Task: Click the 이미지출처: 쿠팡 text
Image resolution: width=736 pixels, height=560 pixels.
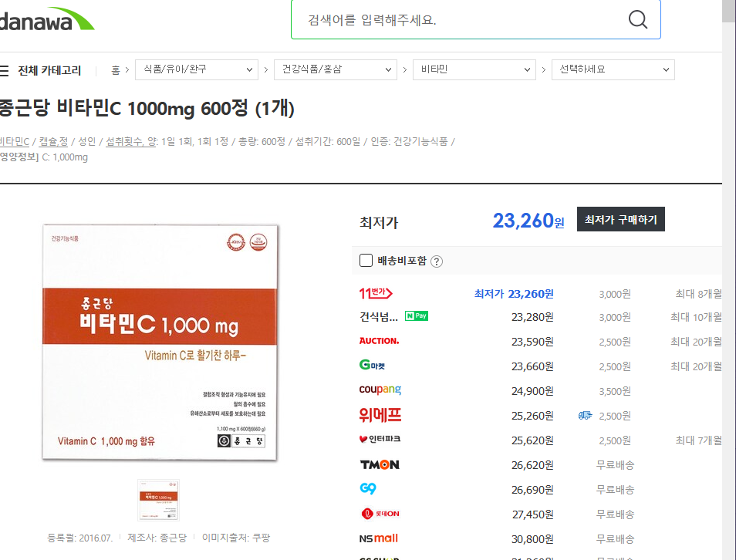Action: [x=236, y=538]
